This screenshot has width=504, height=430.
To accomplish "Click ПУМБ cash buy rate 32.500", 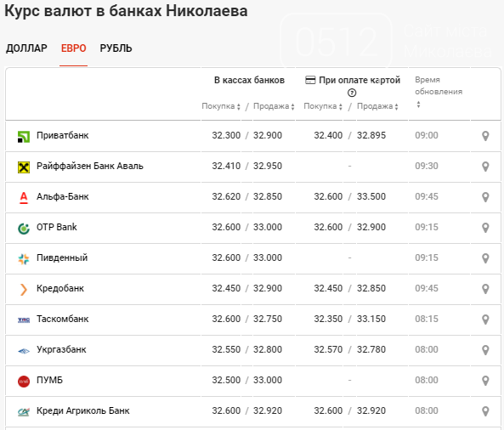I will pyautogui.click(x=226, y=380).
